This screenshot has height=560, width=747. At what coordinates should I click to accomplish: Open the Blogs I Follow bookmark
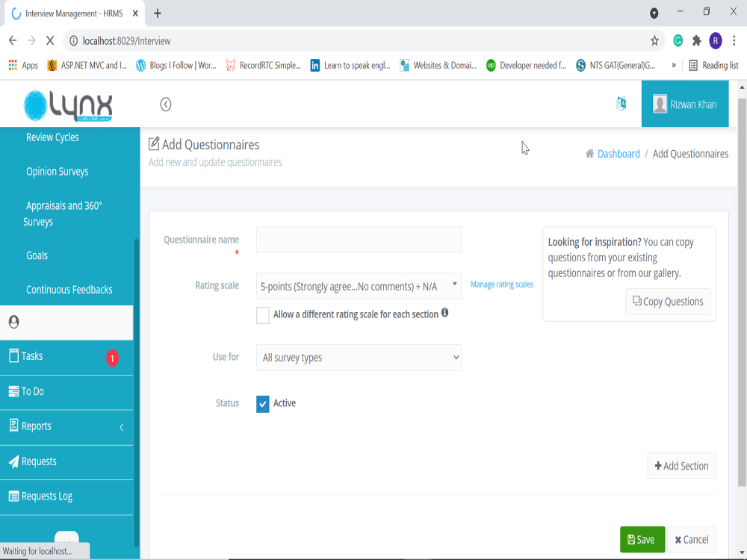pos(176,65)
